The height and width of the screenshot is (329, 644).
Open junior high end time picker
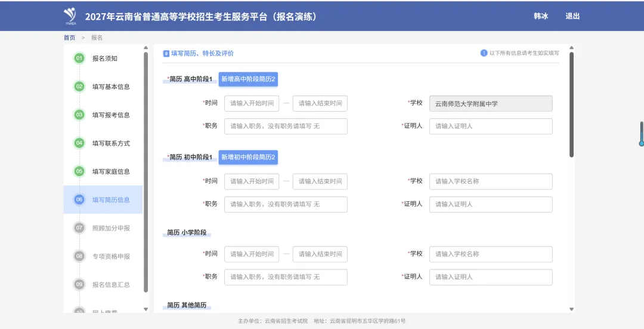[320, 182]
